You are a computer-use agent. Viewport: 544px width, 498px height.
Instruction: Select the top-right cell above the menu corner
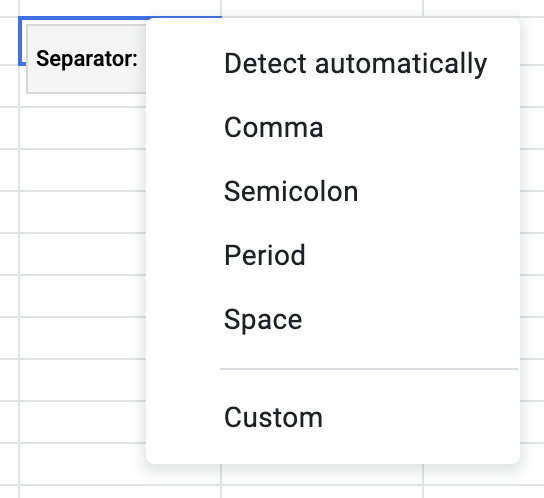pos(484,8)
